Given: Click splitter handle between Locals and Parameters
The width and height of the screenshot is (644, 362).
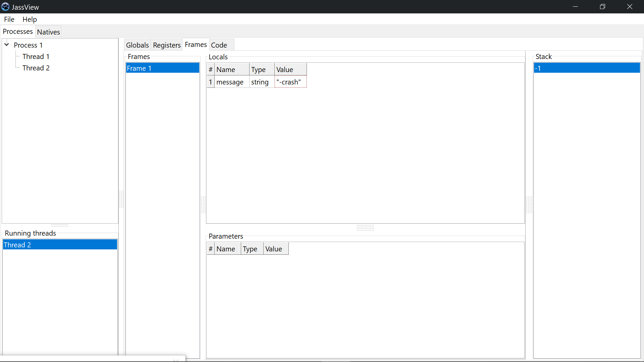Looking at the screenshot, I should click(x=365, y=228).
